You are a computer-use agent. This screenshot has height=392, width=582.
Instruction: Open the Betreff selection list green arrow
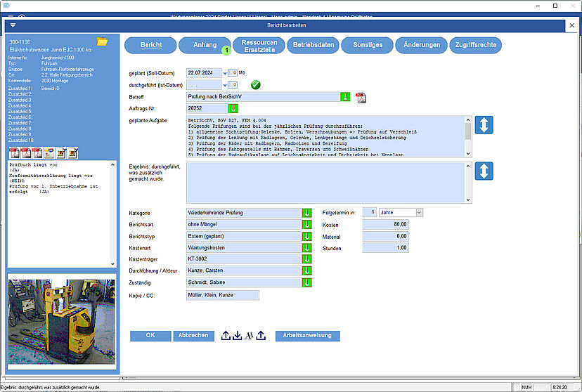tap(345, 97)
